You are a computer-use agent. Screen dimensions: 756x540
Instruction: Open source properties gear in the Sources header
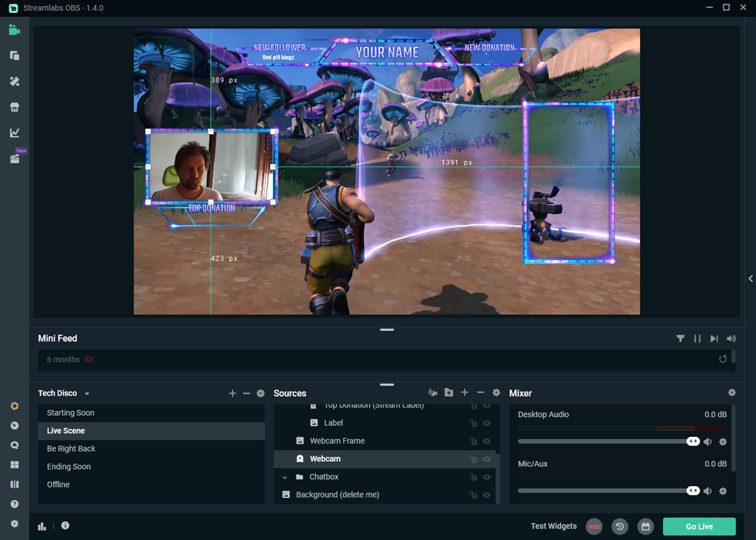click(x=496, y=393)
